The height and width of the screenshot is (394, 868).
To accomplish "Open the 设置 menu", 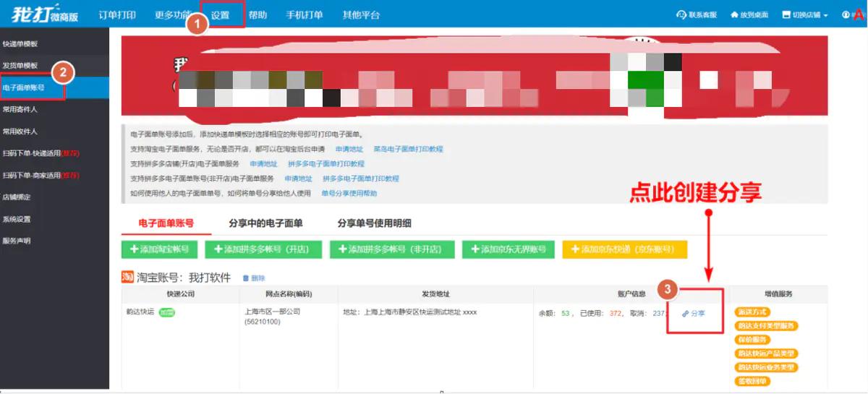I will click(220, 15).
